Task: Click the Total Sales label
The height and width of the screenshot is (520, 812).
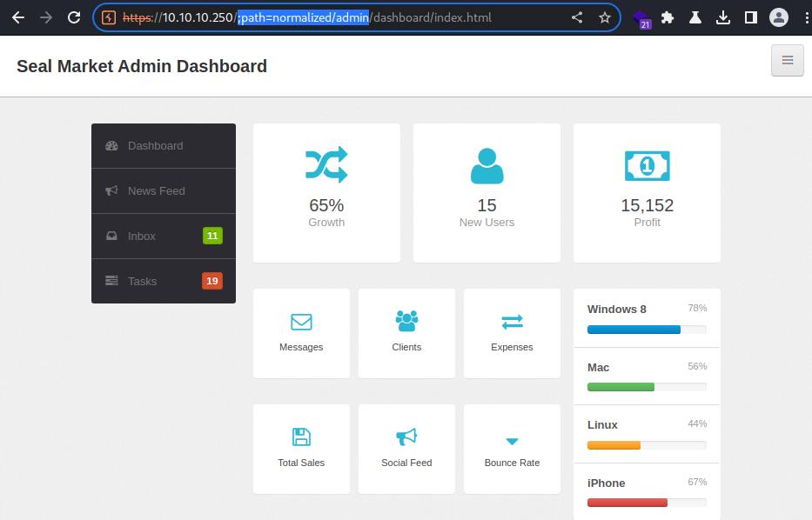Action: 301,463
